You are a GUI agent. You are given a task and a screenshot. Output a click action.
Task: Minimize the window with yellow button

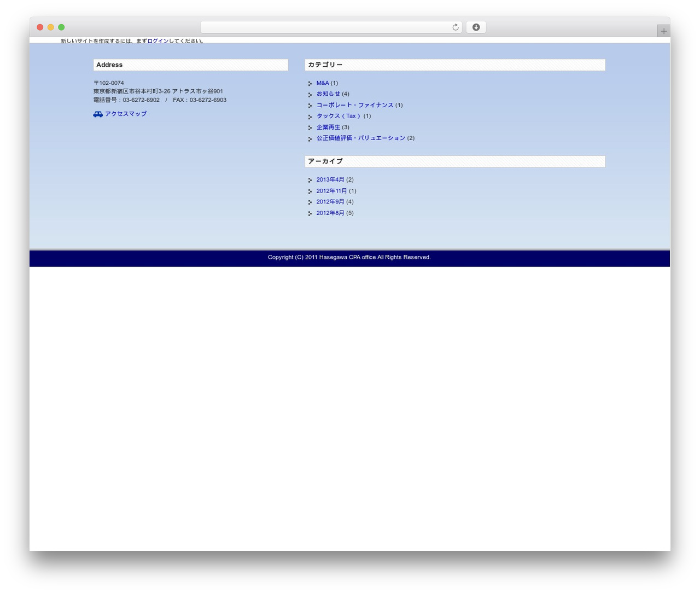(x=51, y=27)
